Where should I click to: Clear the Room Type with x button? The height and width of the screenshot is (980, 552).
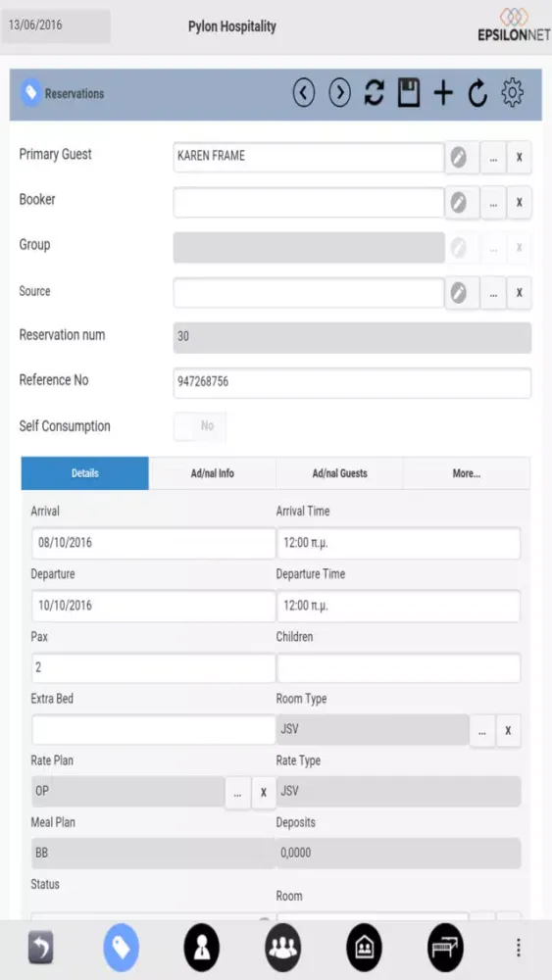[508, 730]
